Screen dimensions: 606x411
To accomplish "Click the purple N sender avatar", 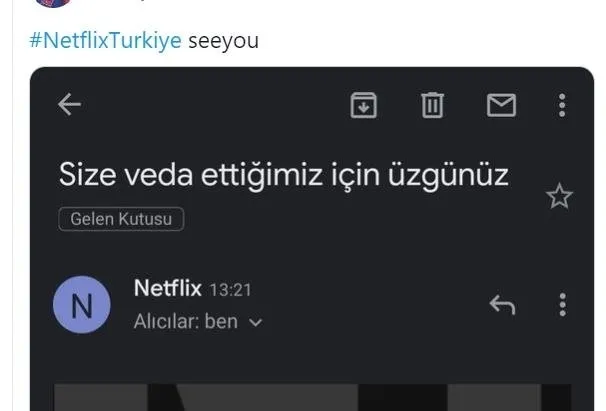I will (x=82, y=306).
